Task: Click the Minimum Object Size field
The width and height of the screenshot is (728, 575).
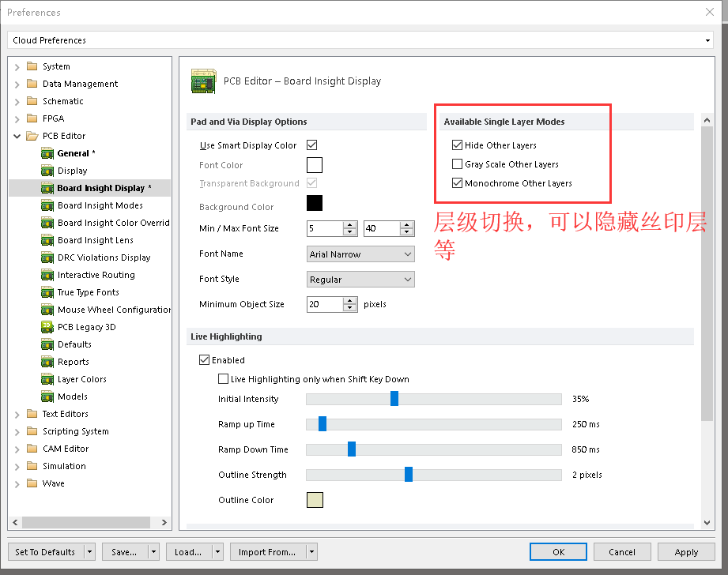Action: tap(325, 304)
